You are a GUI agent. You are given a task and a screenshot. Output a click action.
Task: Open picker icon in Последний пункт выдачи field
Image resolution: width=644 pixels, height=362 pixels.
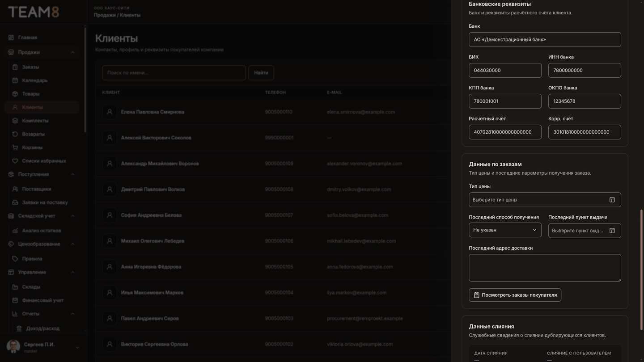612,231
